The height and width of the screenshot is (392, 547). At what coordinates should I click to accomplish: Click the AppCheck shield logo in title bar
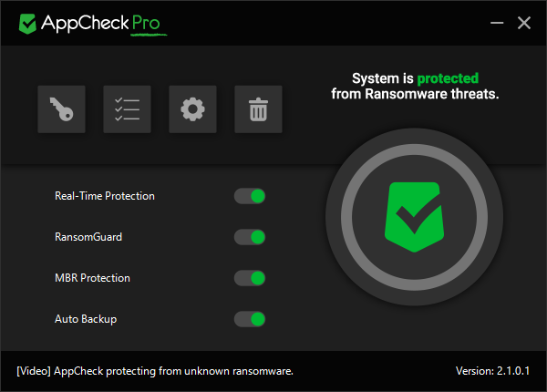tap(28, 23)
